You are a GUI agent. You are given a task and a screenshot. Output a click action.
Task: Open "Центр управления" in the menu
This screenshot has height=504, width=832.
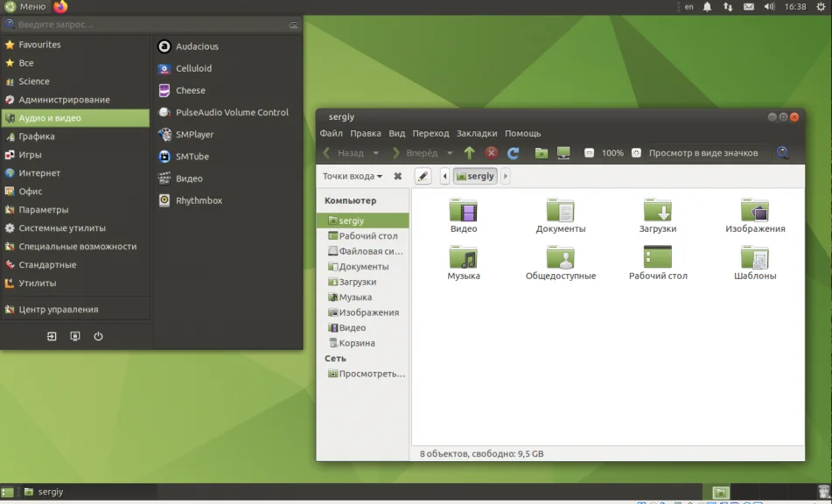click(58, 310)
